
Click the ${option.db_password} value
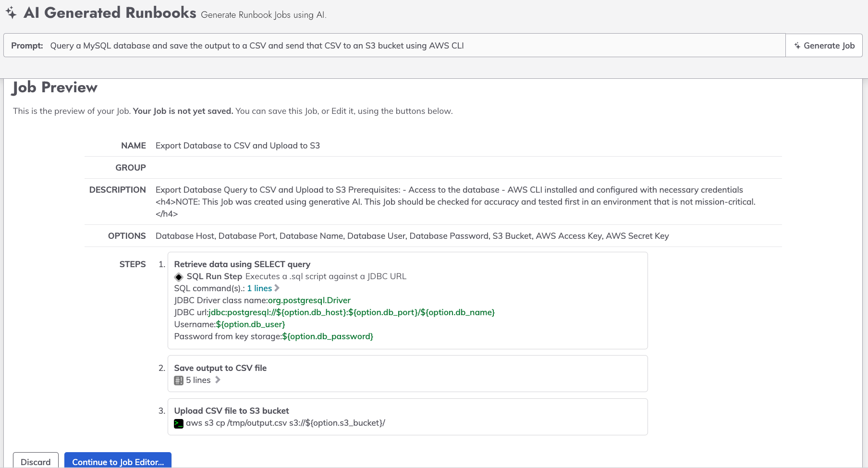click(328, 336)
